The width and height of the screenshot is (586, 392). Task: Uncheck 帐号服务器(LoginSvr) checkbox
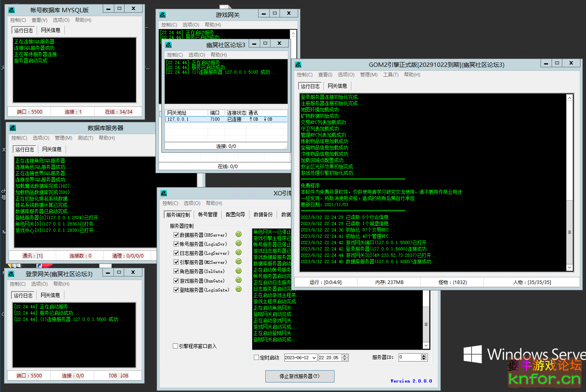point(176,244)
